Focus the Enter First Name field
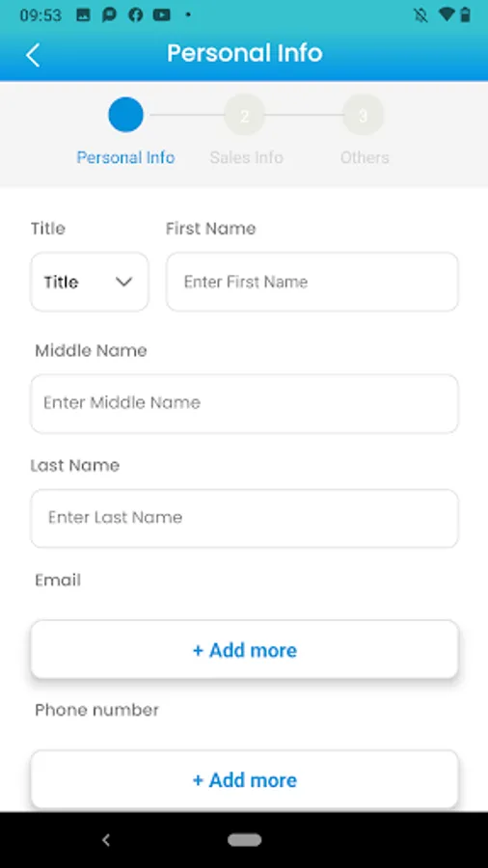Screen dimensions: 488x868 tap(312, 282)
